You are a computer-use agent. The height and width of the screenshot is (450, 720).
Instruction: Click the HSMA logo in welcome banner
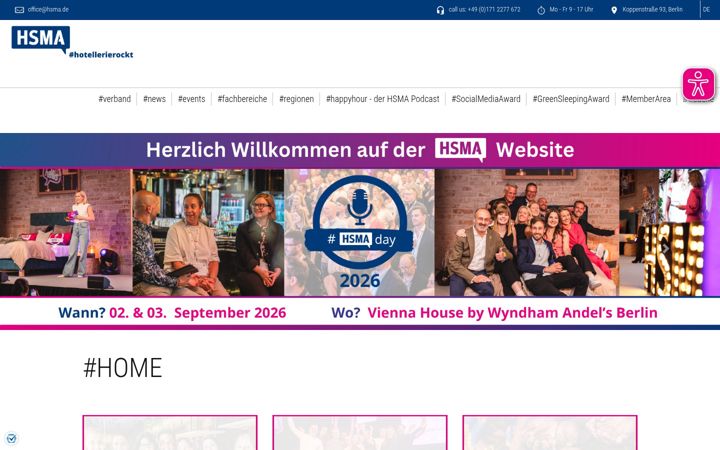point(460,150)
